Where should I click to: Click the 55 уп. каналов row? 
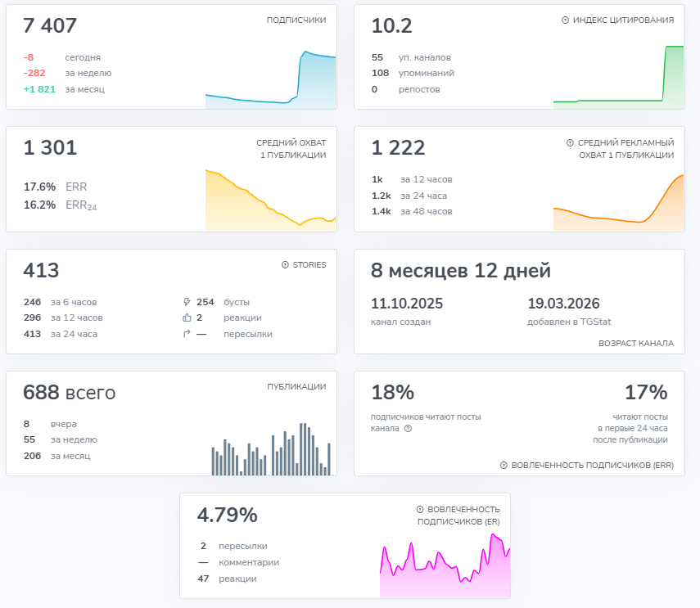[x=411, y=57]
